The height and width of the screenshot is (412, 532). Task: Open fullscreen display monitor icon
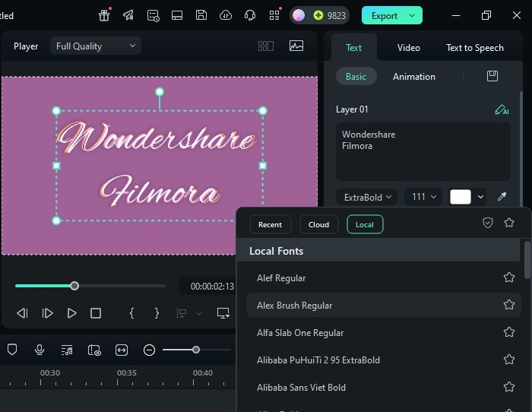click(223, 313)
